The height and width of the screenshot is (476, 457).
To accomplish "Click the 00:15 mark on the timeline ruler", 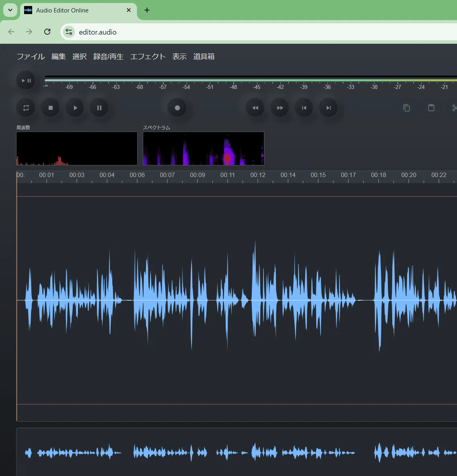I will [318, 175].
